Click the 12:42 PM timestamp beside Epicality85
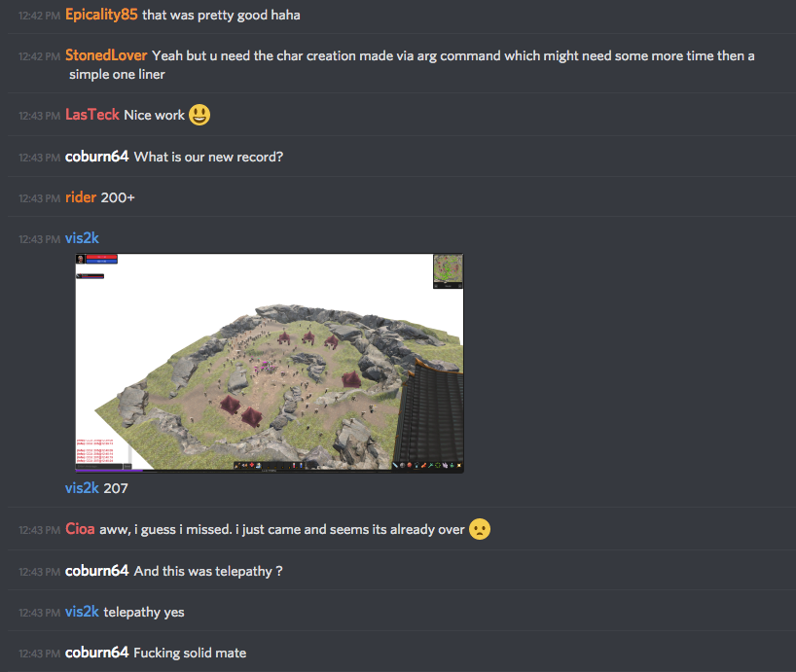This screenshot has height=672, width=796. (x=39, y=16)
